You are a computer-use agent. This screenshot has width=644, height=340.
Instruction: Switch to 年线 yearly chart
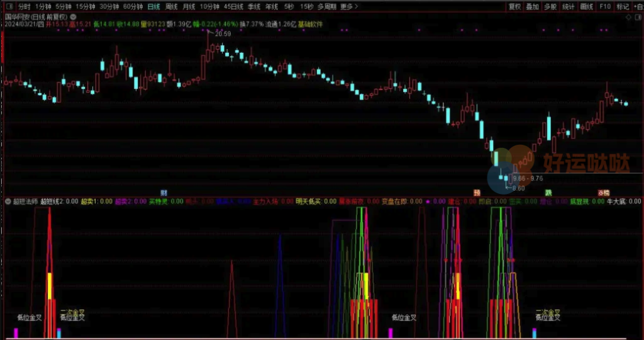(272, 6)
